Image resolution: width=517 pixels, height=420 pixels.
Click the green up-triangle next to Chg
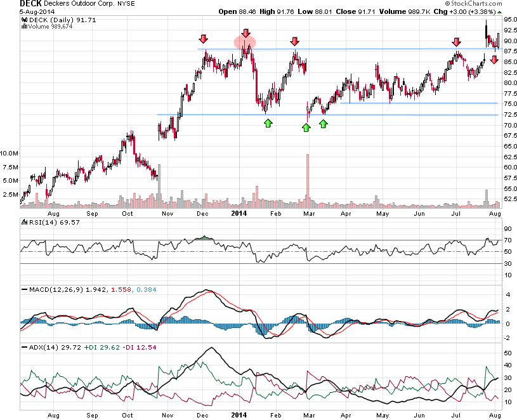[499, 12]
